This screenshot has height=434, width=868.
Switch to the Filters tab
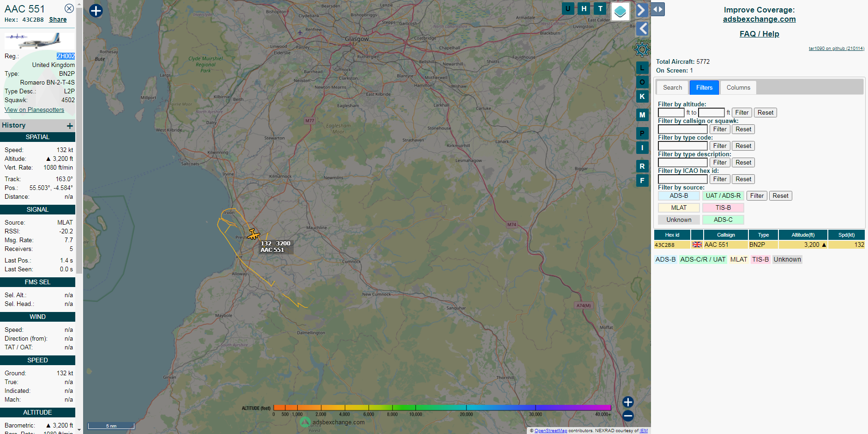(x=704, y=87)
